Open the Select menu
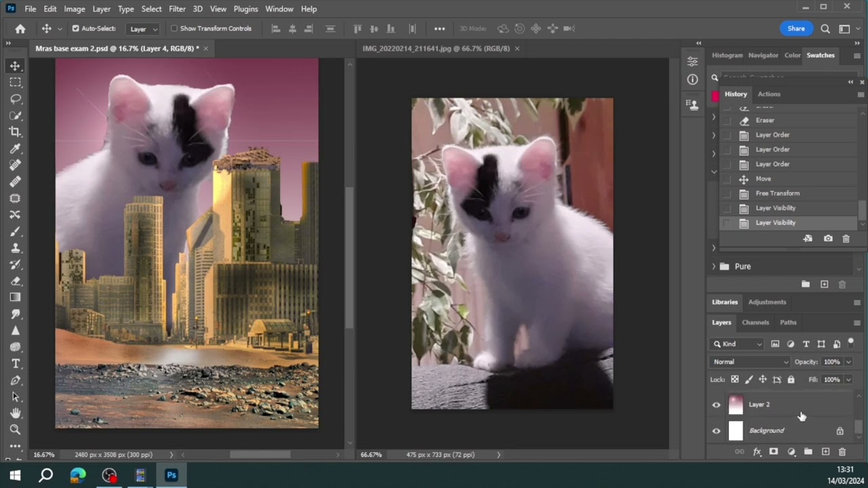 (x=151, y=9)
